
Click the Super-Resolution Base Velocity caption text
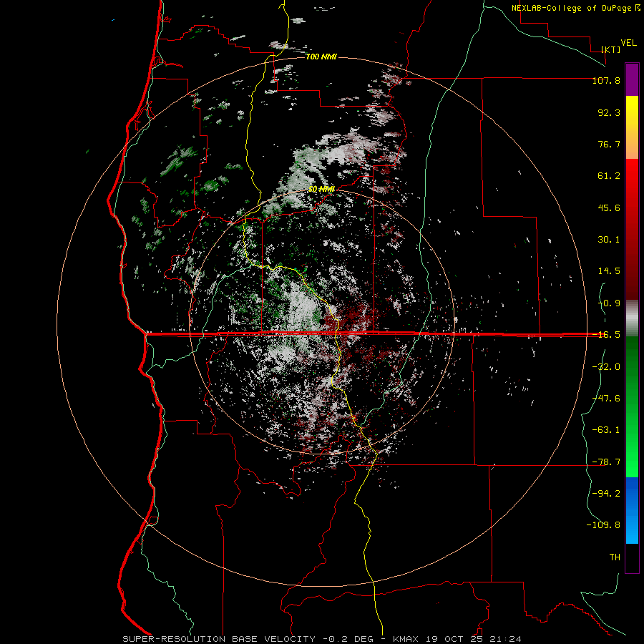[x=220, y=639]
